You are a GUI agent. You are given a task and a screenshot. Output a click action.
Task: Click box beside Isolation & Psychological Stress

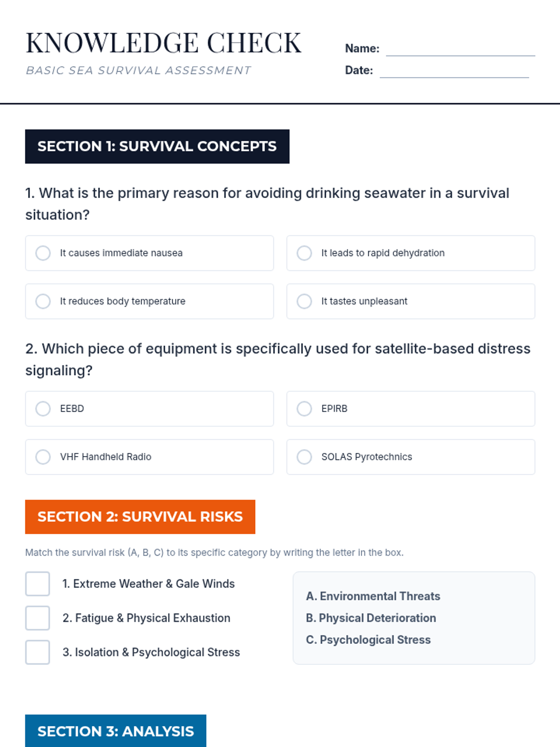[x=37, y=652]
